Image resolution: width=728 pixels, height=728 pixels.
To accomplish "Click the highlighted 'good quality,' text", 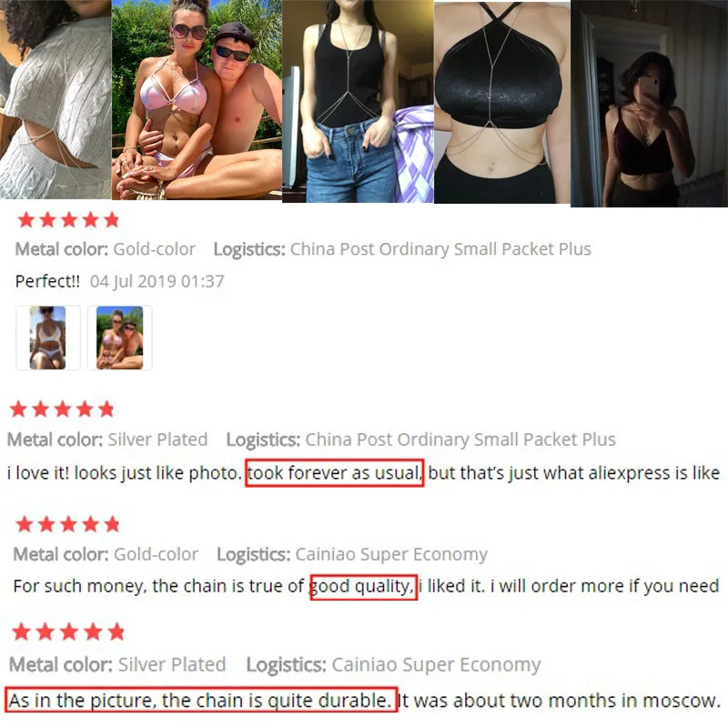I will [363, 586].
